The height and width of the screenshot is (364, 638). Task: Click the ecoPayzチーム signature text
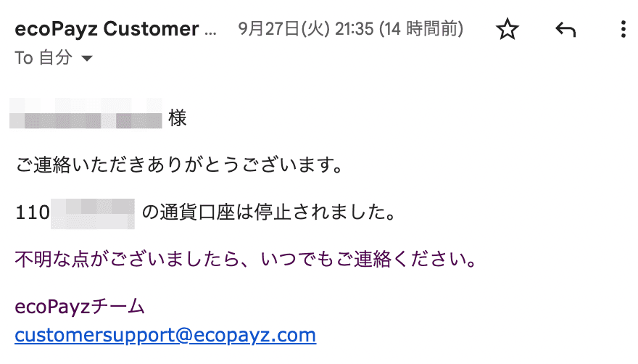point(80,306)
